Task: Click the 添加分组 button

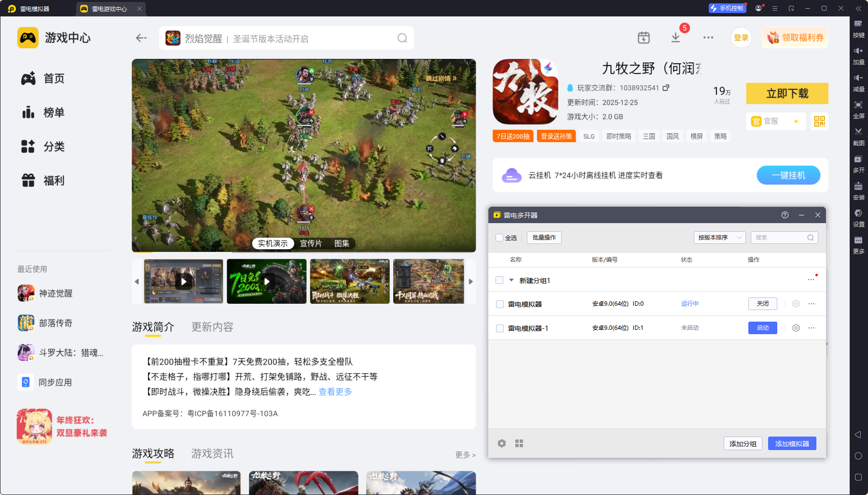Action: (743, 443)
